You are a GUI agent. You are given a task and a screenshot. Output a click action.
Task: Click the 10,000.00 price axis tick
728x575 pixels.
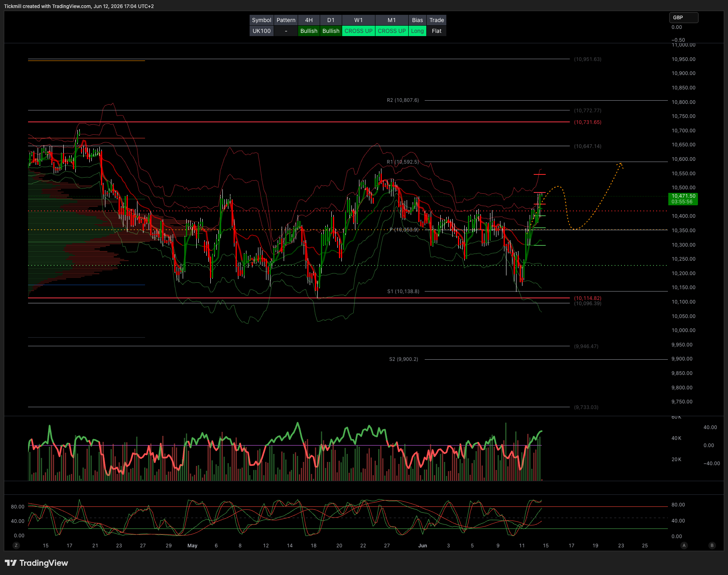coord(684,330)
